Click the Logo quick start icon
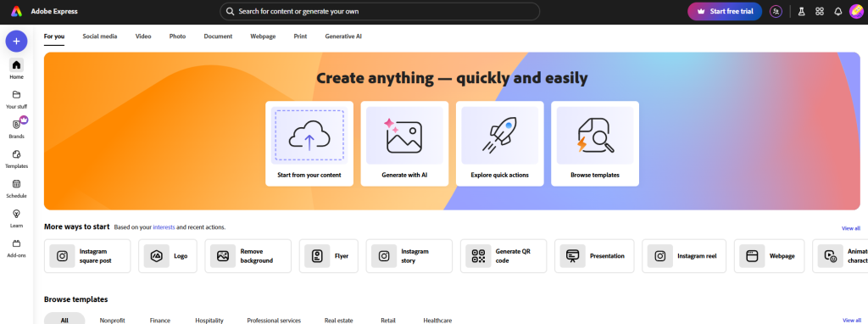868x324 pixels. coord(157,256)
